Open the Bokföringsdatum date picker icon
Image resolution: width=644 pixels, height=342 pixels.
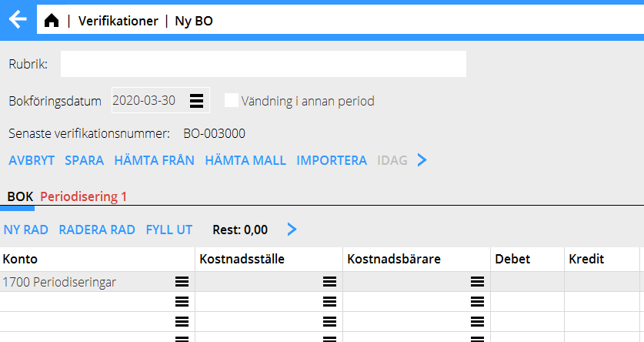coord(196,101)
